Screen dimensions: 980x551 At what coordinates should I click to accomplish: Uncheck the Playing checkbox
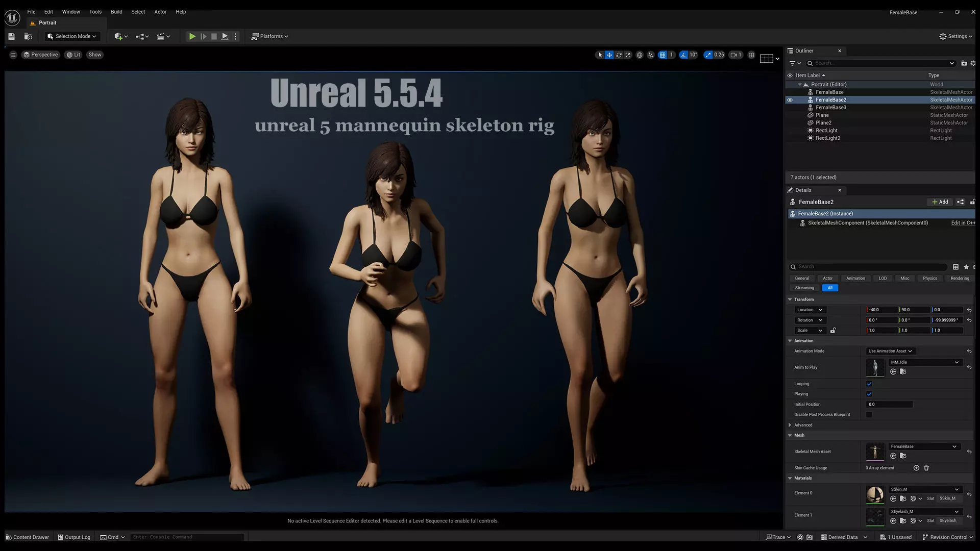869,394
